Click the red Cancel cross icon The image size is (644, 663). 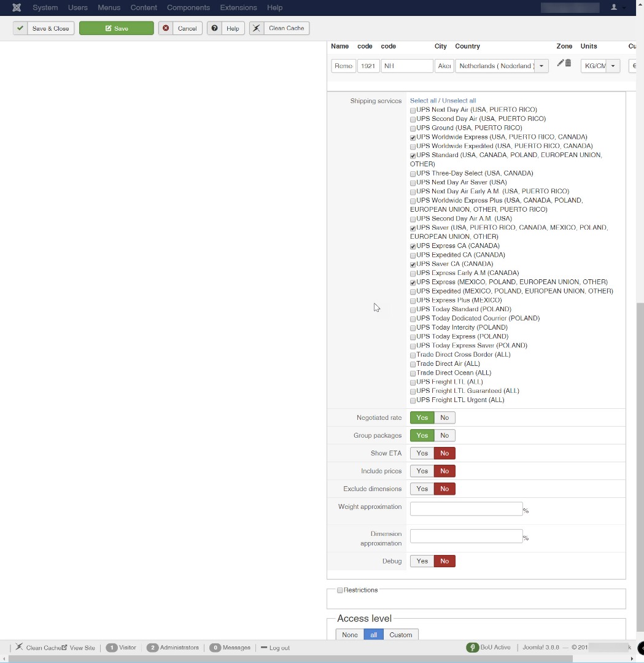(166, 28)
